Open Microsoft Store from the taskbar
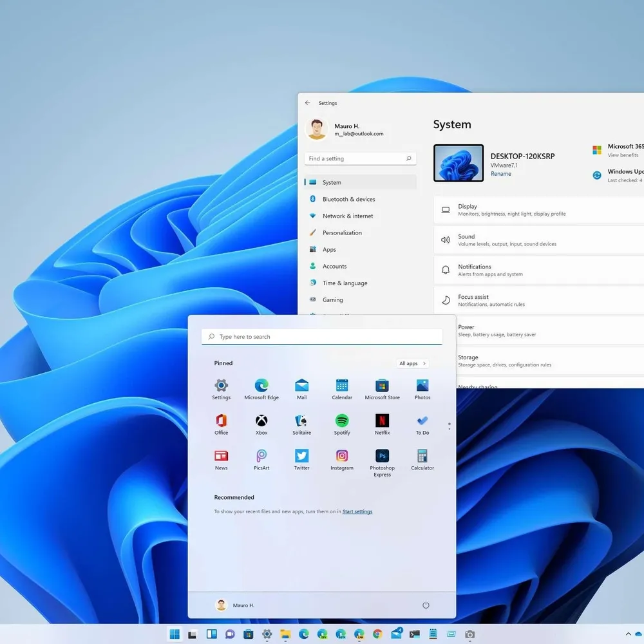644x644 pixels. pos(249,634)
